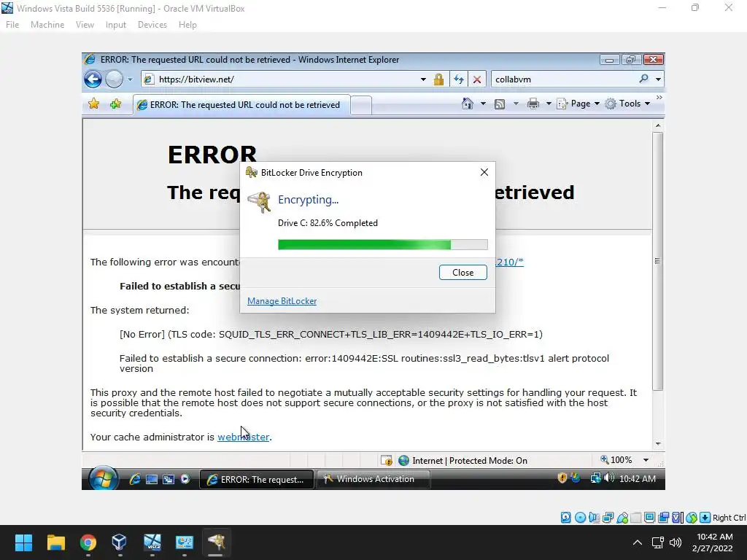
Task: Open VirtualBox File menu
Action: [x=12, y=25]
